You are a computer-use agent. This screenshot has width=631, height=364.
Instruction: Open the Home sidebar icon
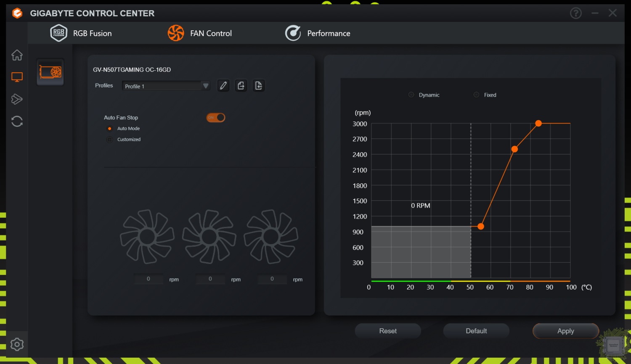point(17,55)
